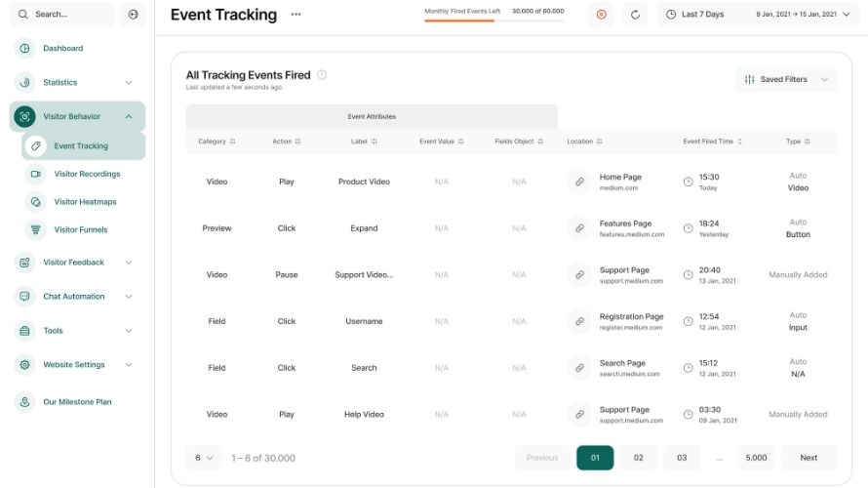Click the add plus icon beside search
868x488 pixels.
click(x=134, y=15)
